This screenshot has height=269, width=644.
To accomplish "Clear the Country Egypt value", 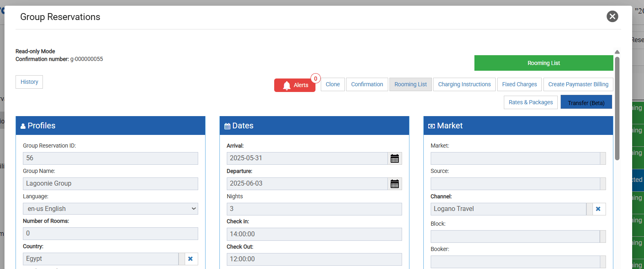I will [x=190, y=259].
